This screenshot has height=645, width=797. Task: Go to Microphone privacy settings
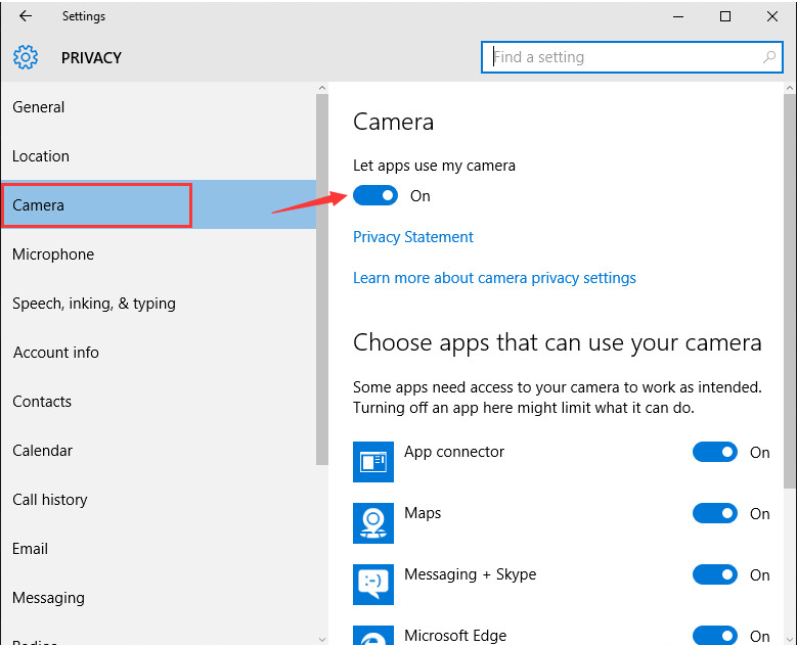pos(158,254)
